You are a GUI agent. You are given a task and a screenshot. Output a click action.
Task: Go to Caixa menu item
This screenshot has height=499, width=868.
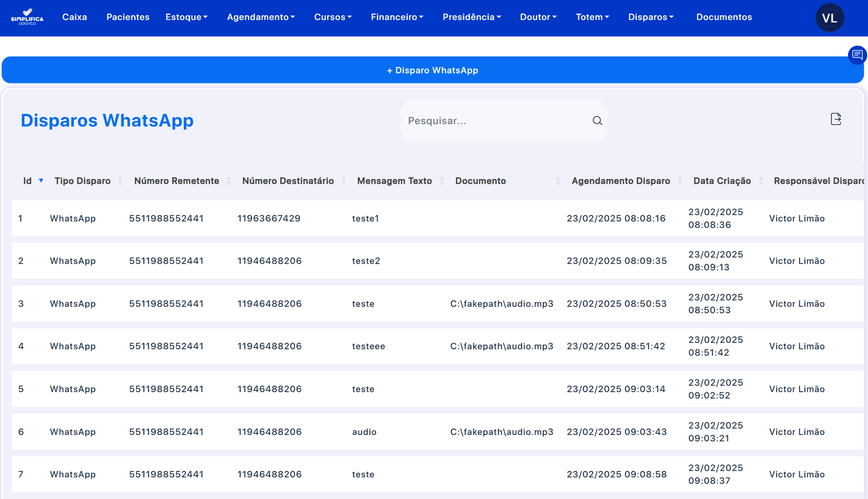pyautogui.click(x=75, y=17)
